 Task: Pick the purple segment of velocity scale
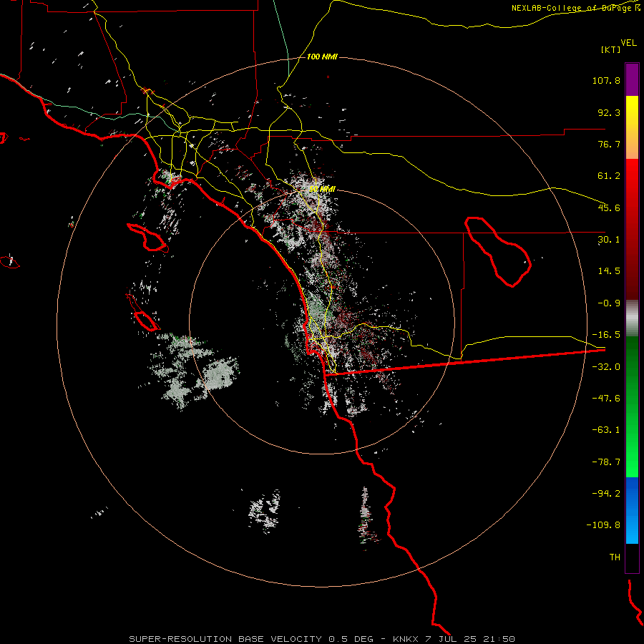tap(632, 79)
